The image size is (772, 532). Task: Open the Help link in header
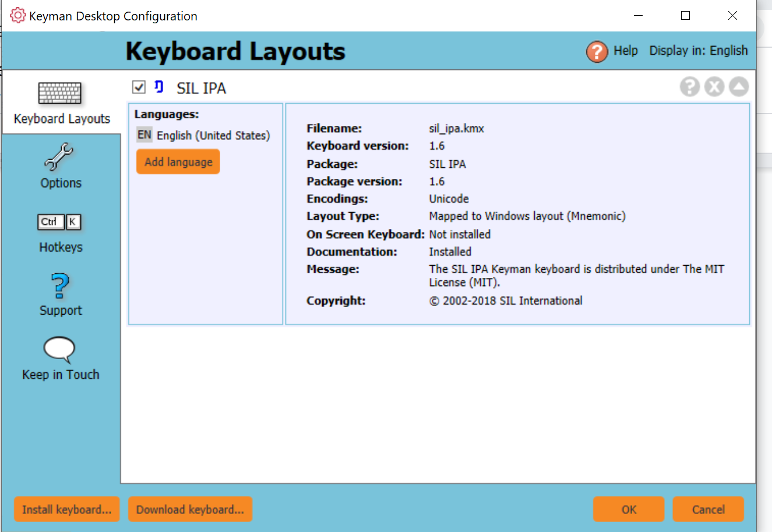pos(626,51)
